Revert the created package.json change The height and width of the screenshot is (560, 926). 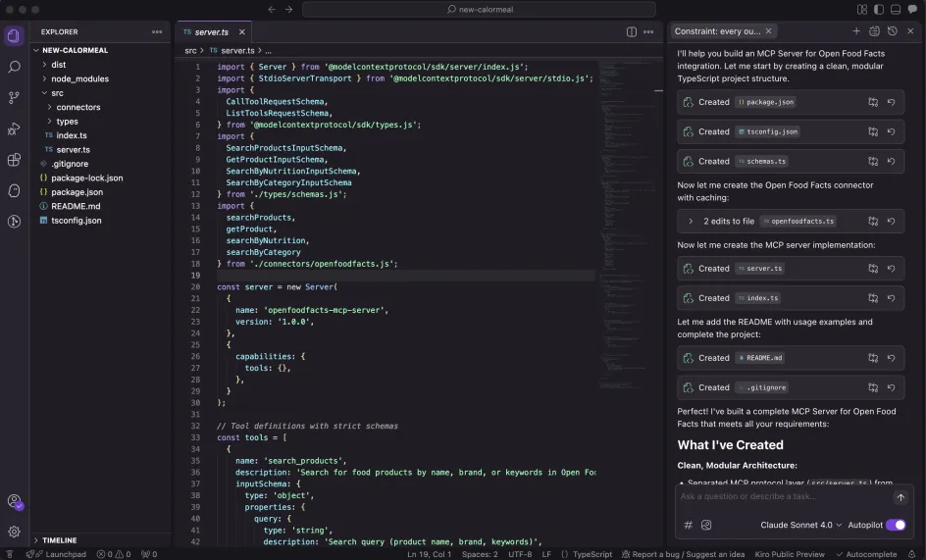click(x=891, y=102)
